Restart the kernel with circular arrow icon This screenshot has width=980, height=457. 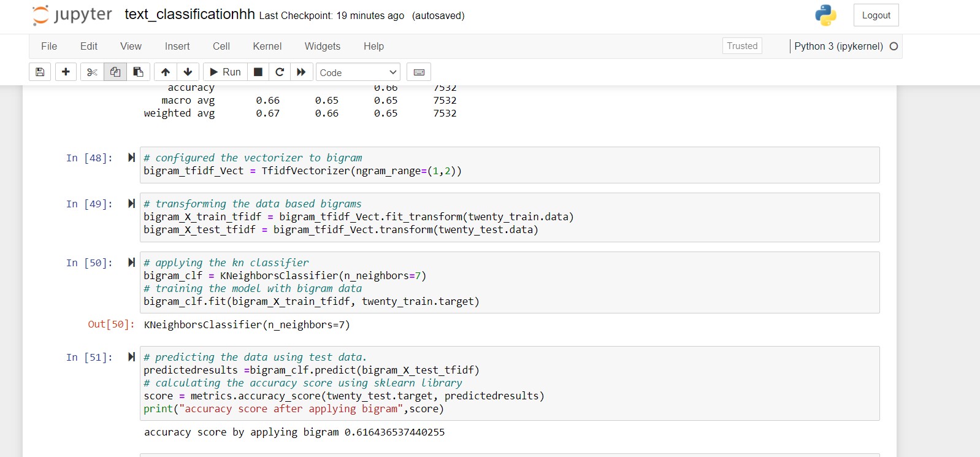[x=280, y=72]
